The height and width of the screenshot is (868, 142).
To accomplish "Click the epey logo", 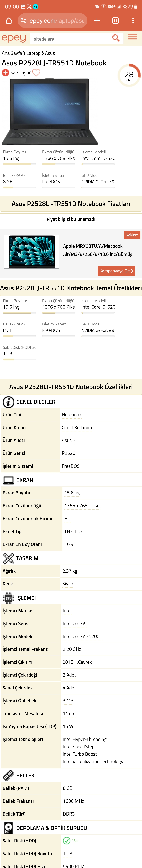I will coord(14,38).
